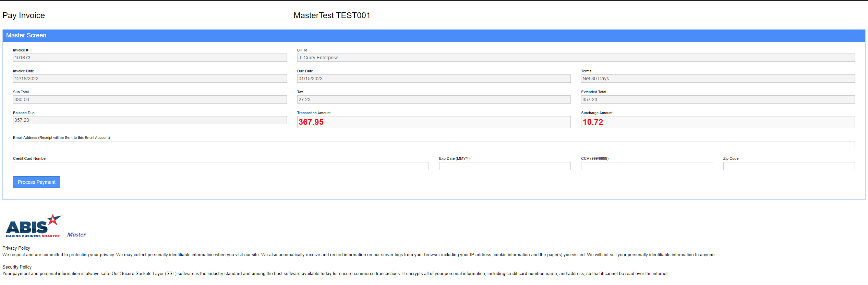Click the ABIS logo image
The width and height of the screenshot is (868, 285).
click(x=33, y=226)
